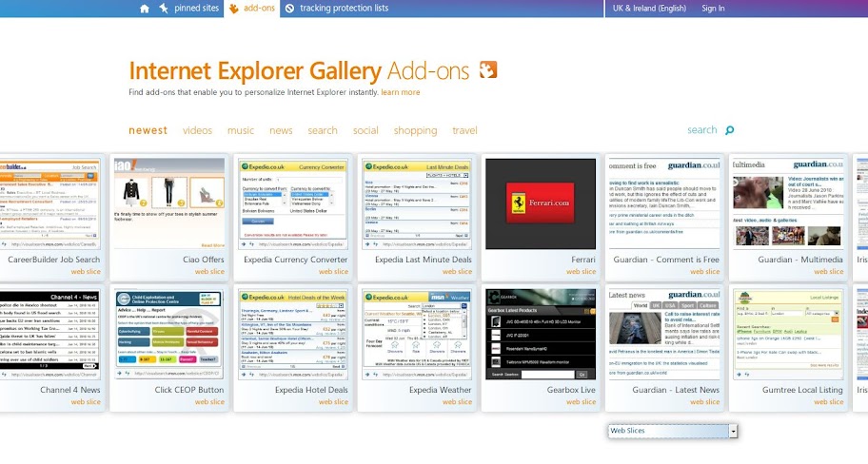Click Expedia Hotel Deals title
The width and height of the screenshot is (868, 464).
click(311, 390)
